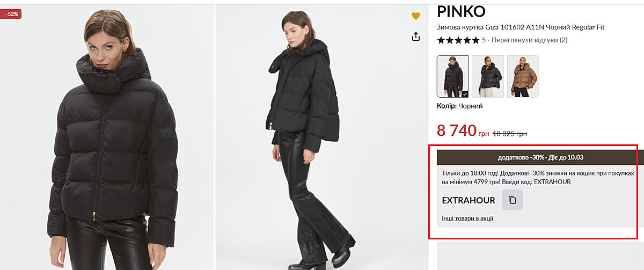Click the -52% discount badge
Image resolution: width=644 pixels, height=270 pixels.
(x=12, y=14)
